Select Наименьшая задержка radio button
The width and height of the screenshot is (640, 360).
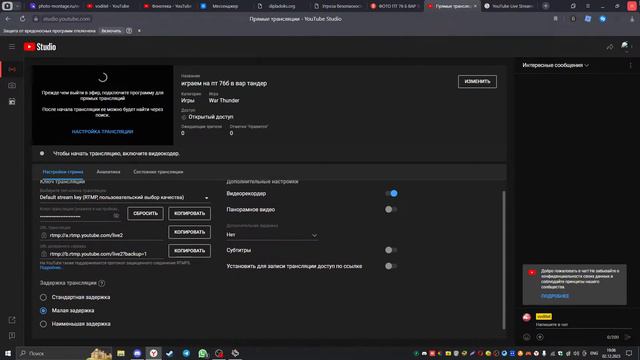43,324
